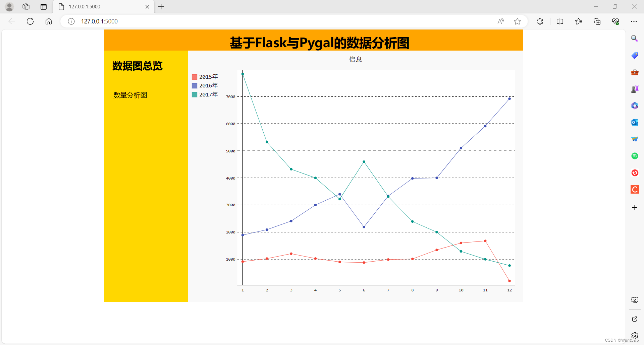The height and width of the screenshot is (345, 644).
Task: Open link in new window sidebar icon
Action: [x=635, y=319]
